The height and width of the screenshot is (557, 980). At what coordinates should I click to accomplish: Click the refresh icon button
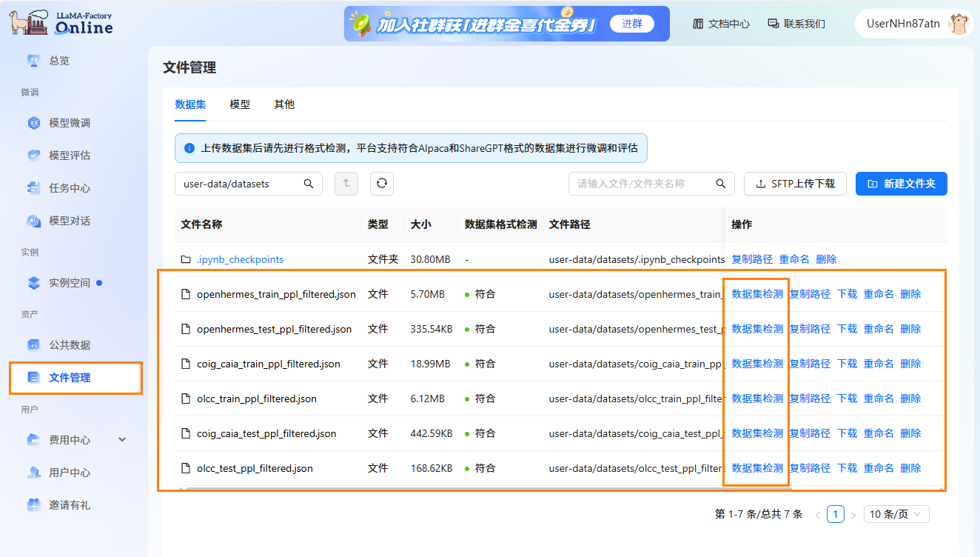[382, 184]
